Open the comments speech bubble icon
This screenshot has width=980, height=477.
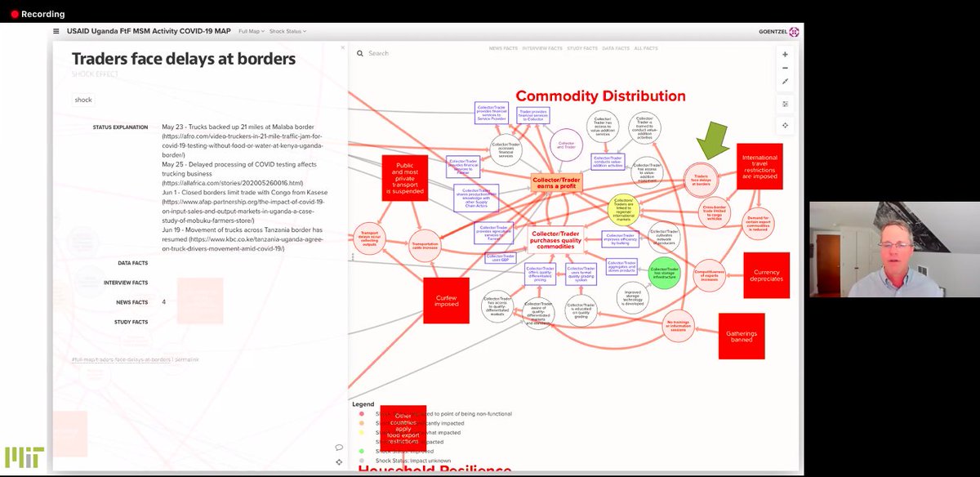[x=339, y=447]
